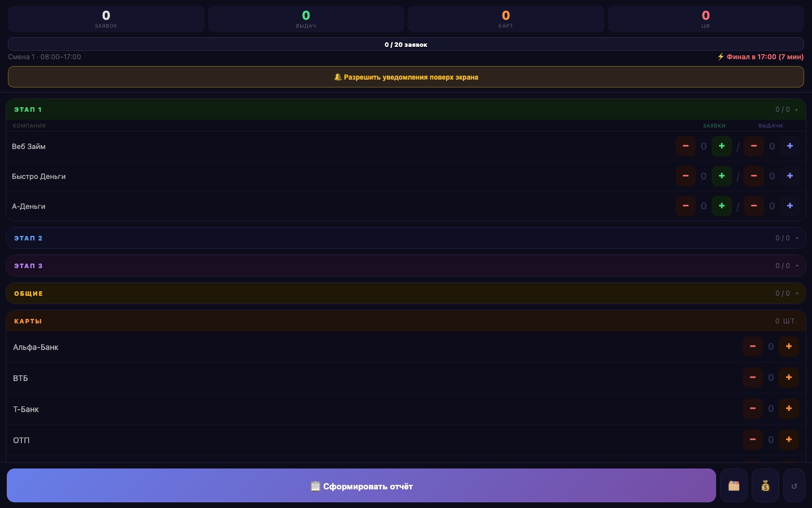Collapse the Этап 1 section

click(406, 110)
